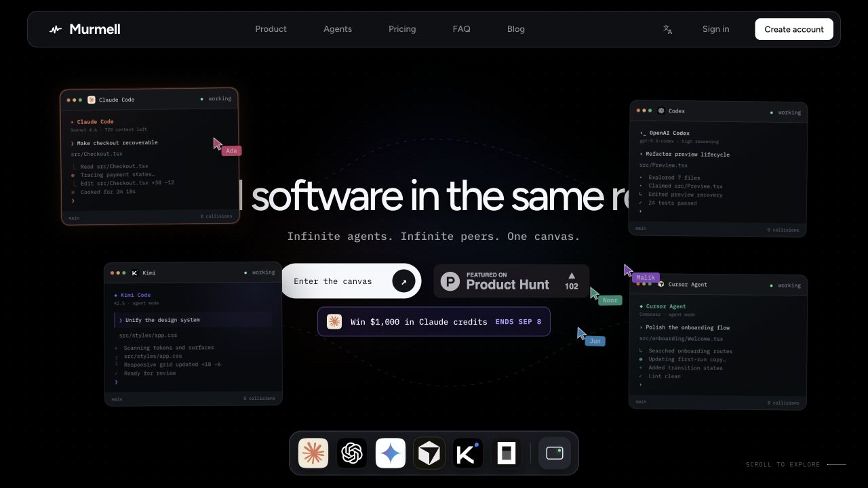Screen dimensions: 868x488
Task: Click Malik's cursor label
Action: (646, 278)
